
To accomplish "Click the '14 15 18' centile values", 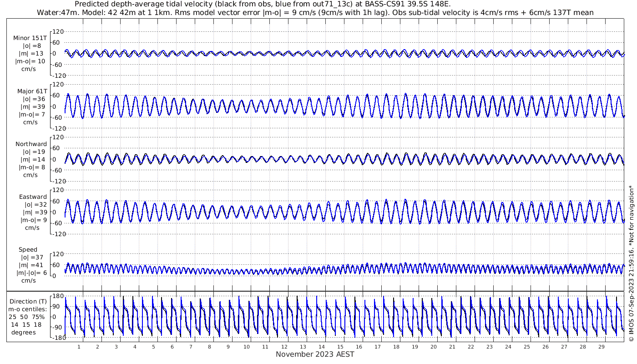I will (x=26, y=324).
